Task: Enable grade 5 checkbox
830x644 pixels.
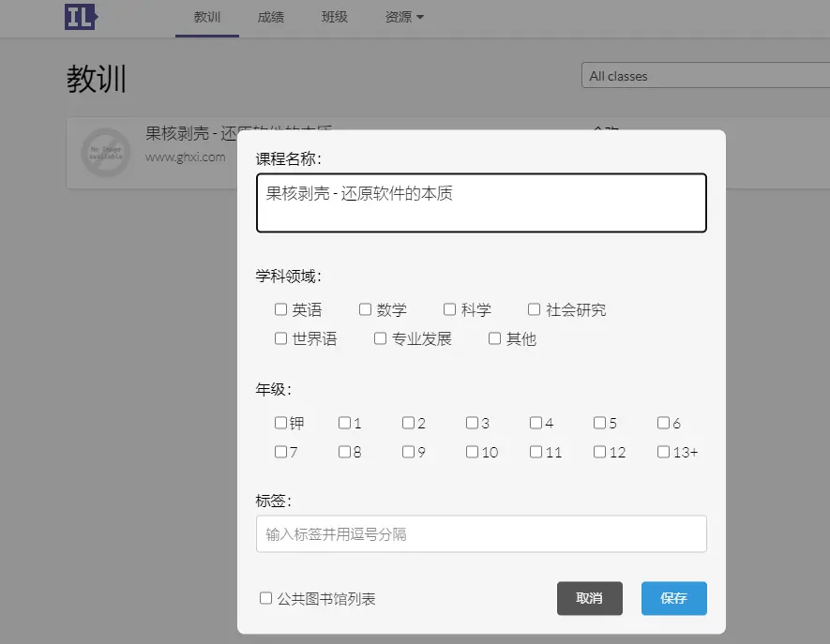Action: pyautogui.click(x=599, y=422)
